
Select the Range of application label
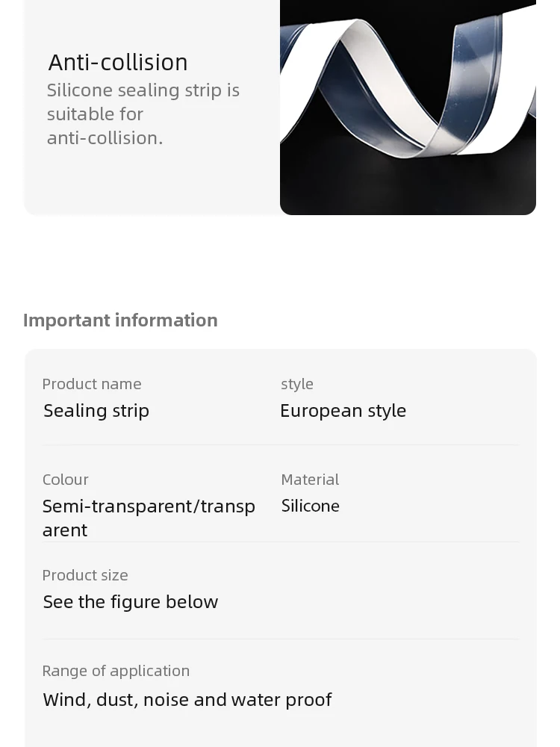116,672
